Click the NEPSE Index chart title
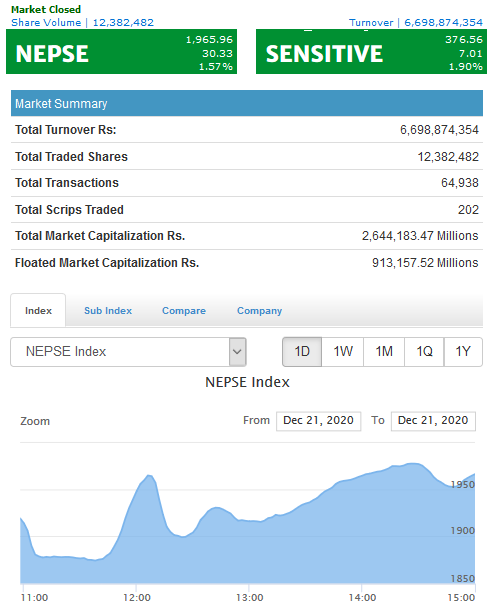The height and width of the screenshot is (603, 487). coord(247,382)
